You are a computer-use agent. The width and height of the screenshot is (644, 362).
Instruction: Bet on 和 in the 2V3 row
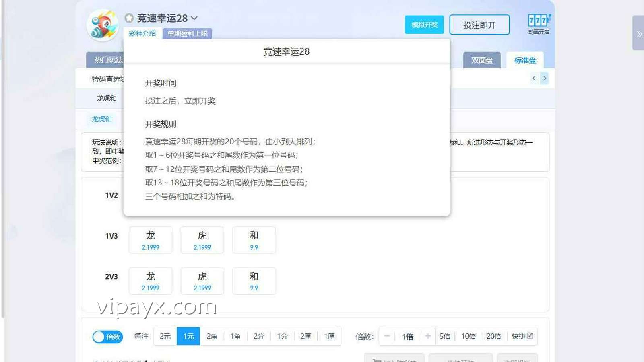(254, 281)
